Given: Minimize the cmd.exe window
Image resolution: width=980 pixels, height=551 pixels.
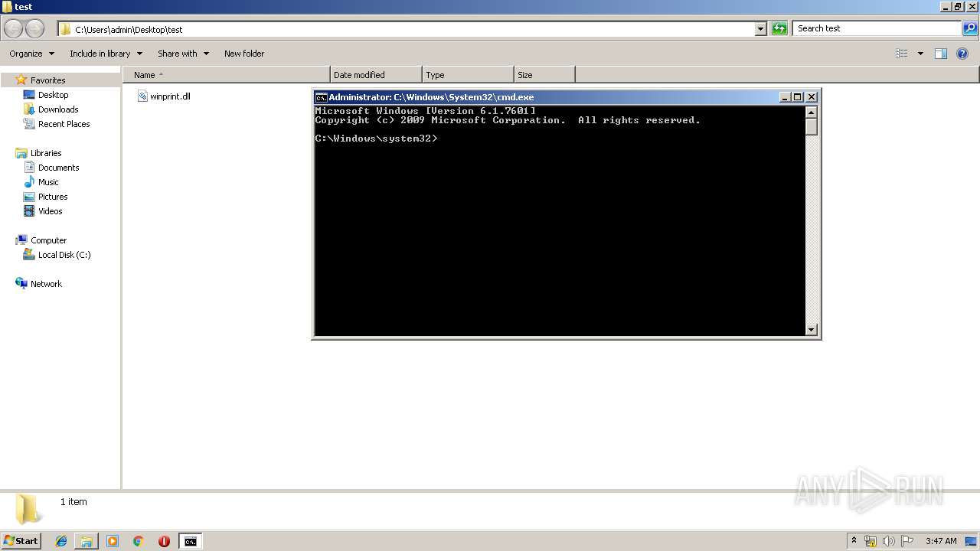Looking at the screenshot, I should click(785, 97).
